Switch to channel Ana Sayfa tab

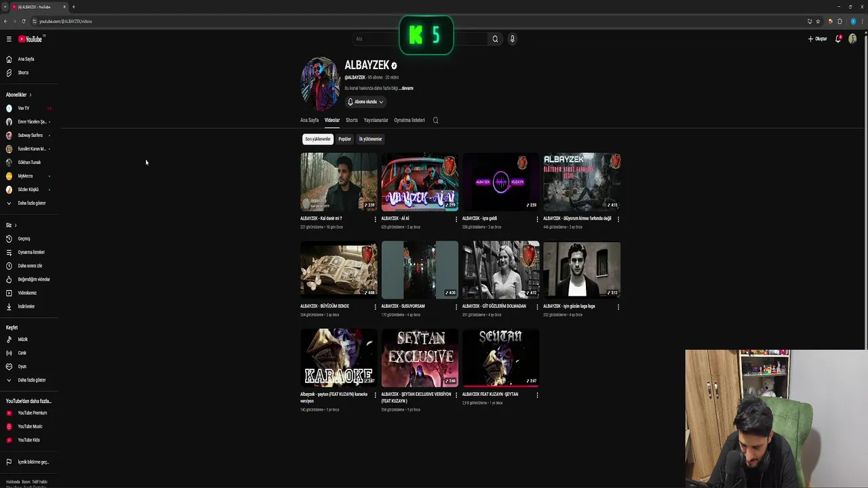309,121
